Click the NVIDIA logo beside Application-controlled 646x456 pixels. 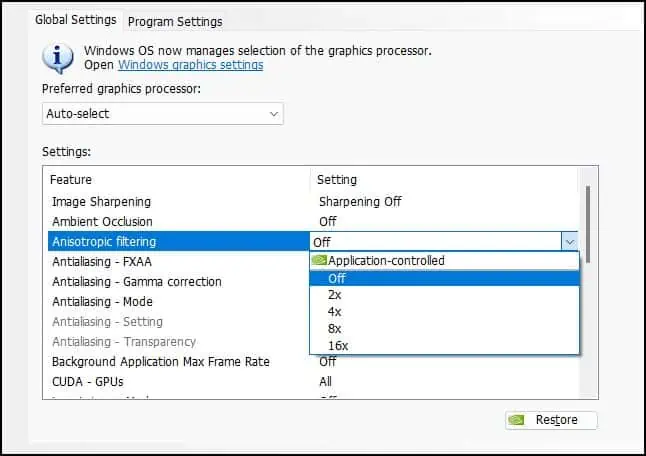(319, 260)
